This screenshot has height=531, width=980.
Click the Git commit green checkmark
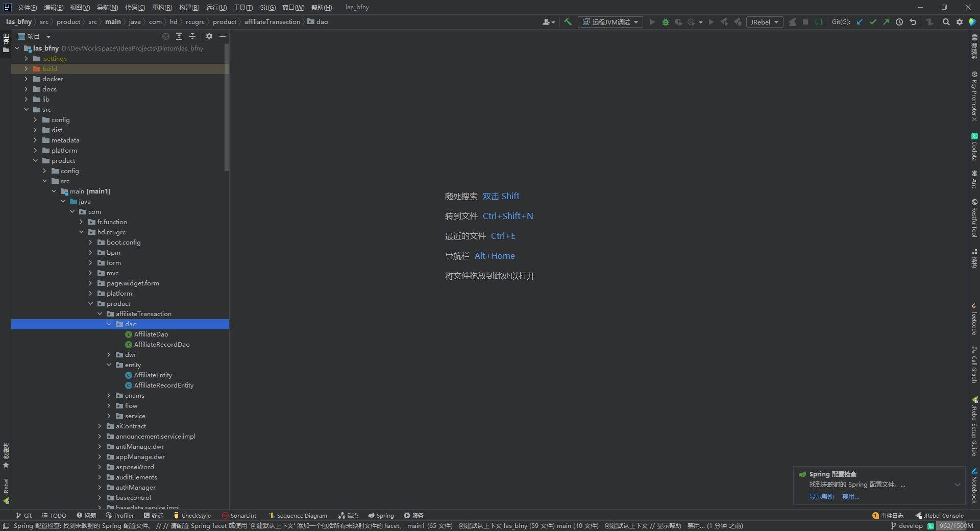tap(873, 22)
